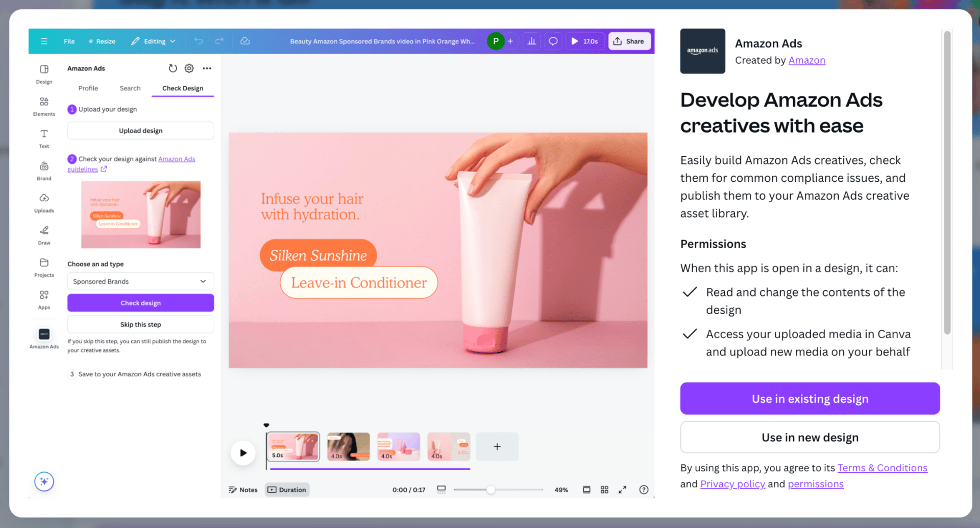Expand the Editing mode dropdown
The image size is (980, 528).
153,41
